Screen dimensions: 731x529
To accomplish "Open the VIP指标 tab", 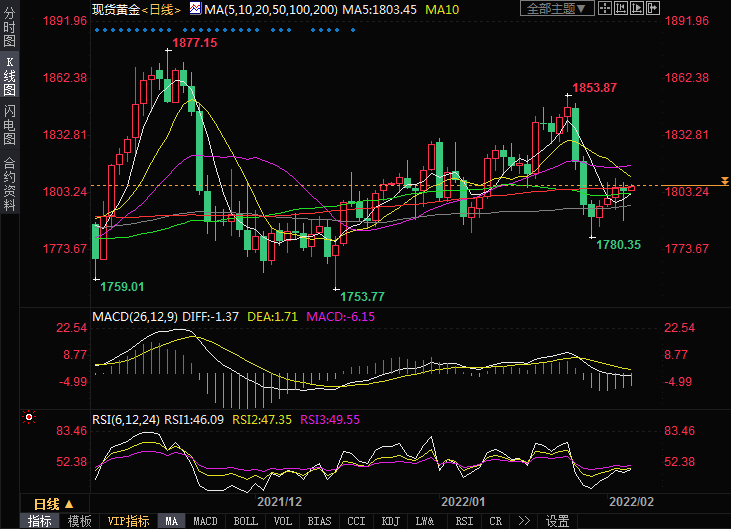I will coord(127,521).
